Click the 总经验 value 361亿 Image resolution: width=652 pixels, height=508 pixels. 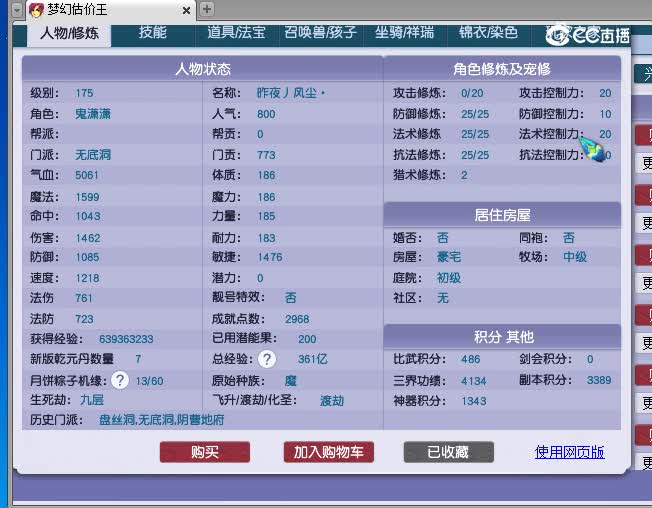click(313, 359)
